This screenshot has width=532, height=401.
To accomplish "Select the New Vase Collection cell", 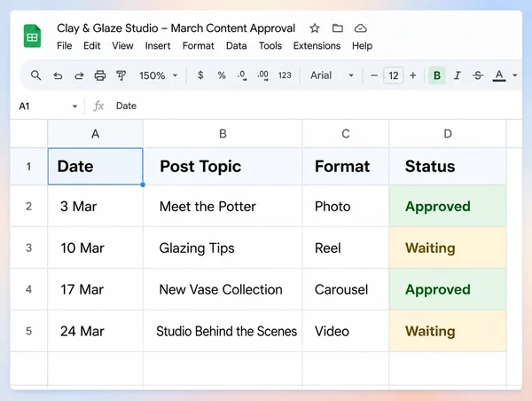I will point(223,289).
